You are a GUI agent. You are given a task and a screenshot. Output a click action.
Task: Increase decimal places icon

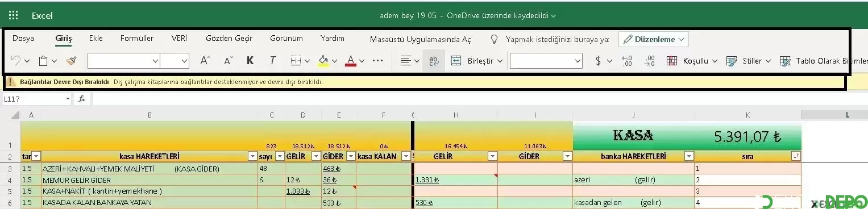(628, 61)
